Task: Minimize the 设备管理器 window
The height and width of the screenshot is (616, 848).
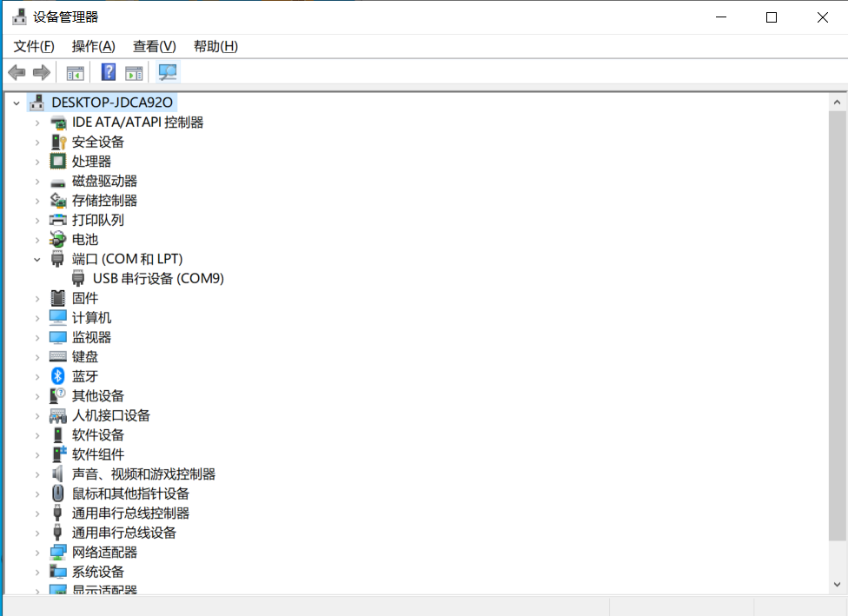Action: click(721, 17)
